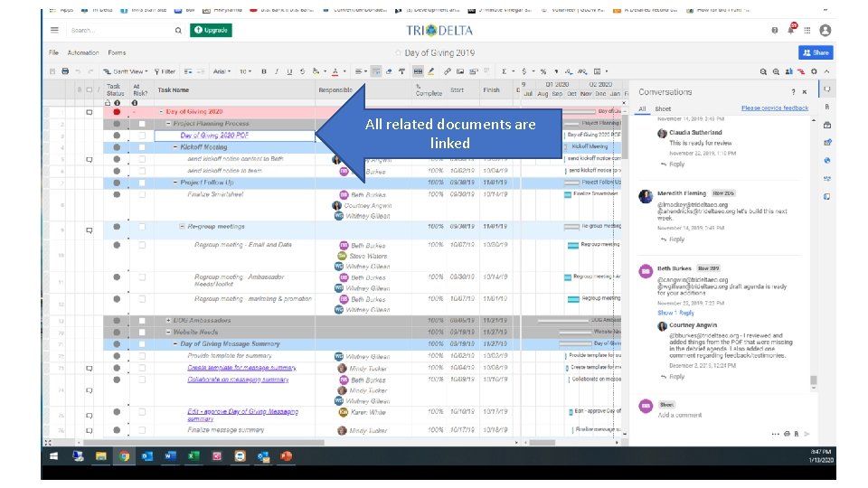
Task: Click the print icon in the toolbar
Action: coord(65,71)
